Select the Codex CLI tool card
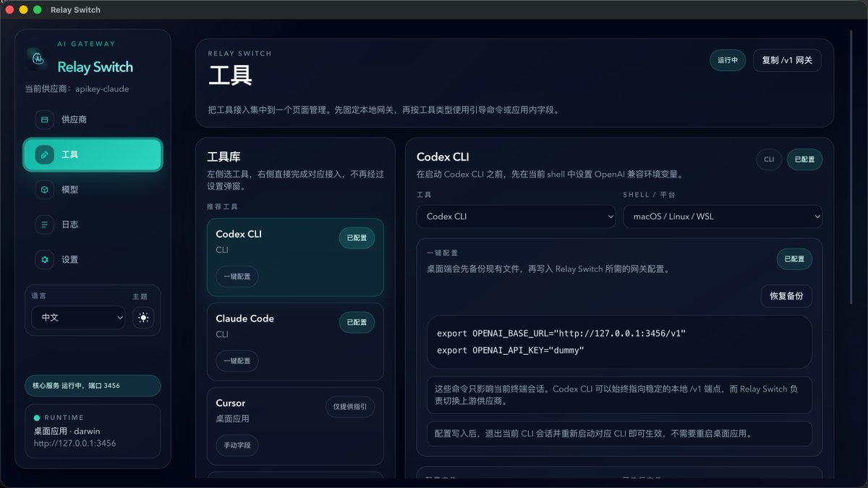The width and height of the screenshot is (868, 488). 295,257
